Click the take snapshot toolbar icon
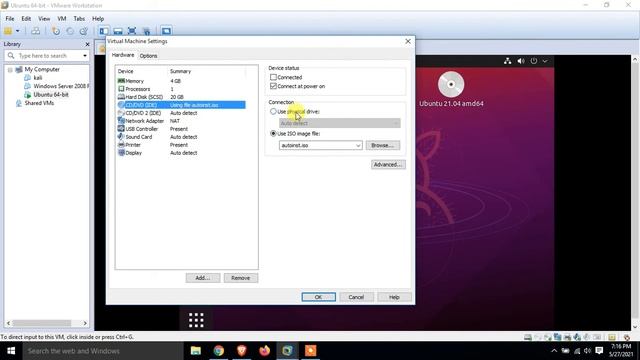Viewport: 640px width, 360px height. point(56,31)
